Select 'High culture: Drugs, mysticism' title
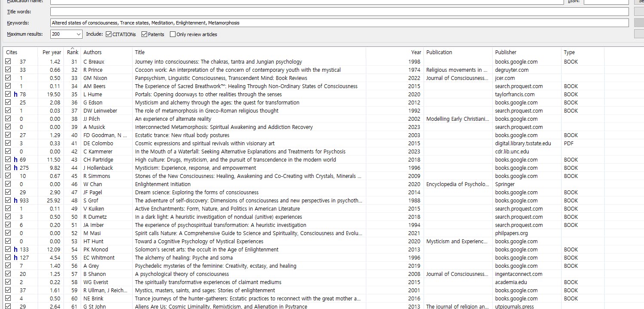The height and width of the screenshot is (309, 644). (x=235, y=160)
